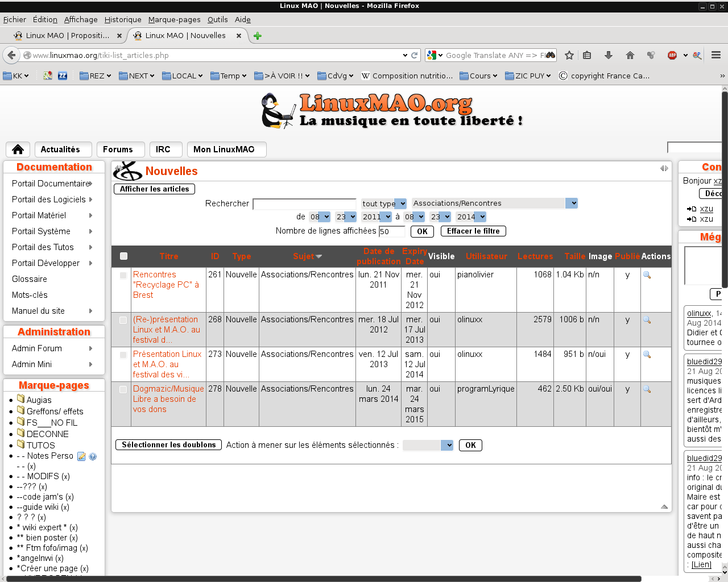The width and height of the screenshot is (728, 582).
Task: Click Sélectionner les doublons button
Action: (x=168, y=444)
